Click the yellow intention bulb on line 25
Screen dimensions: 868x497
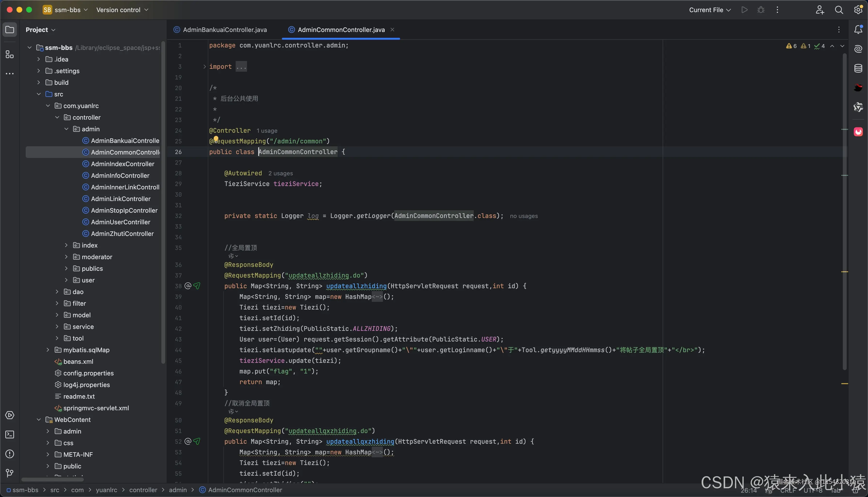pos(216,139)
